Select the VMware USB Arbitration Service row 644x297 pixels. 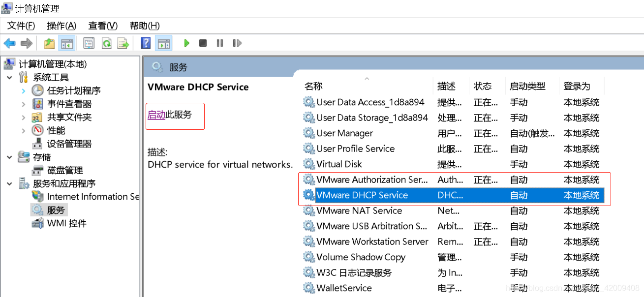(x=453, y=226)
